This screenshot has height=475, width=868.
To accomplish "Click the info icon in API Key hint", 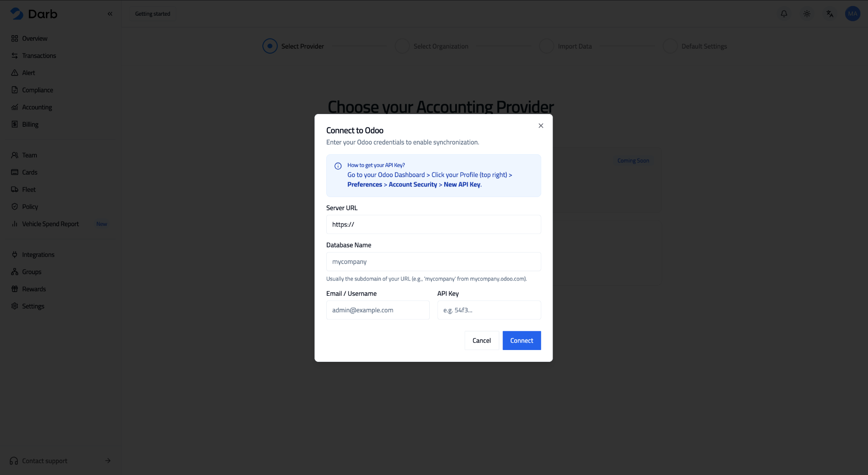I will click(338, 166).
